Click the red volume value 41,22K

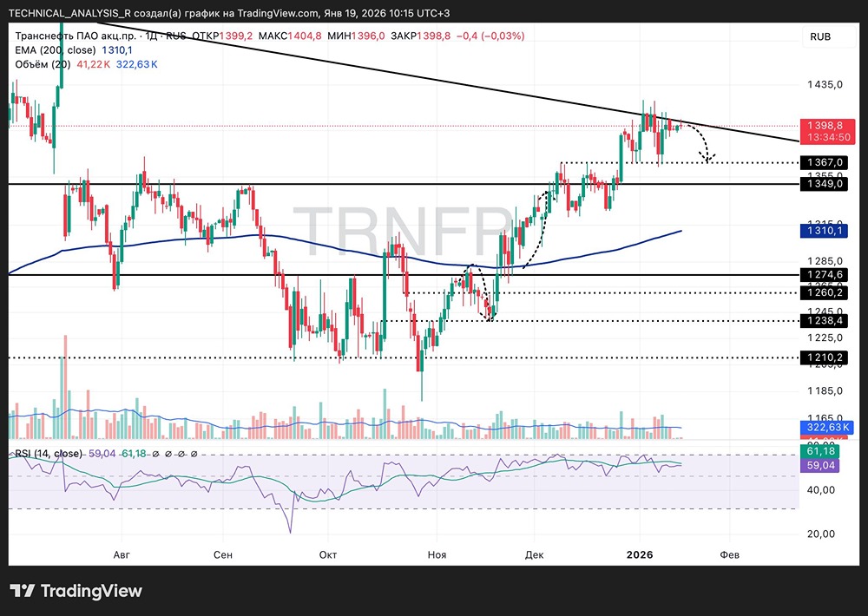click(x=93, y=65)
